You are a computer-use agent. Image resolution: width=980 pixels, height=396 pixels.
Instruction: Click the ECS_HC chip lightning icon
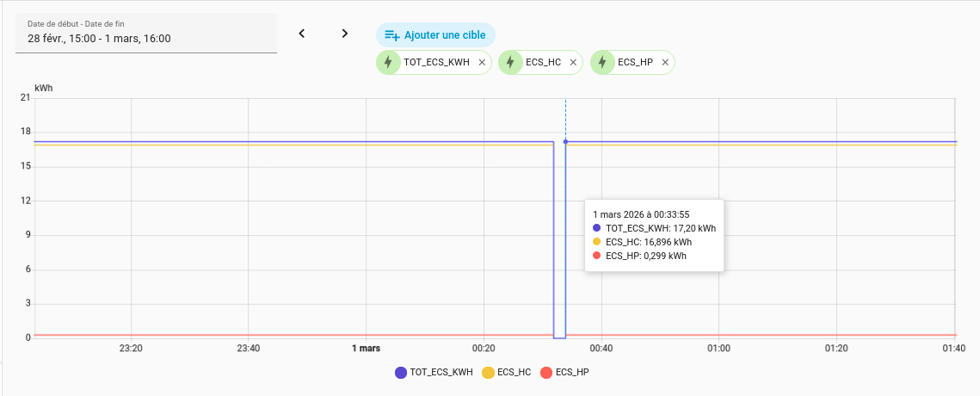tap(511, 62)
